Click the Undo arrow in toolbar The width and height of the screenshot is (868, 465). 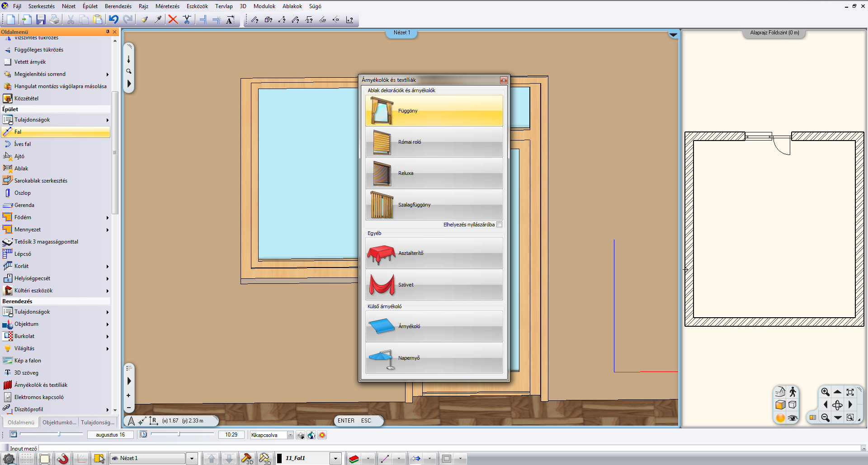113,19
